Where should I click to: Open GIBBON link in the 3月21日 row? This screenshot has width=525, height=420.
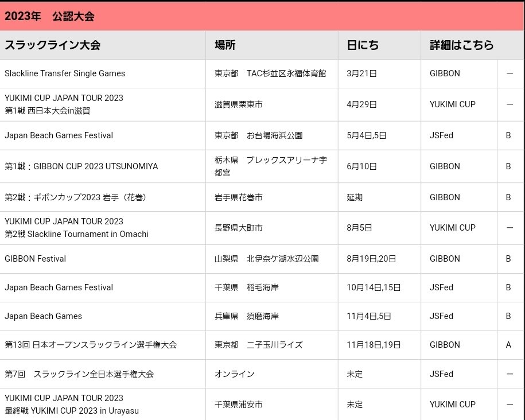(445, 73)
